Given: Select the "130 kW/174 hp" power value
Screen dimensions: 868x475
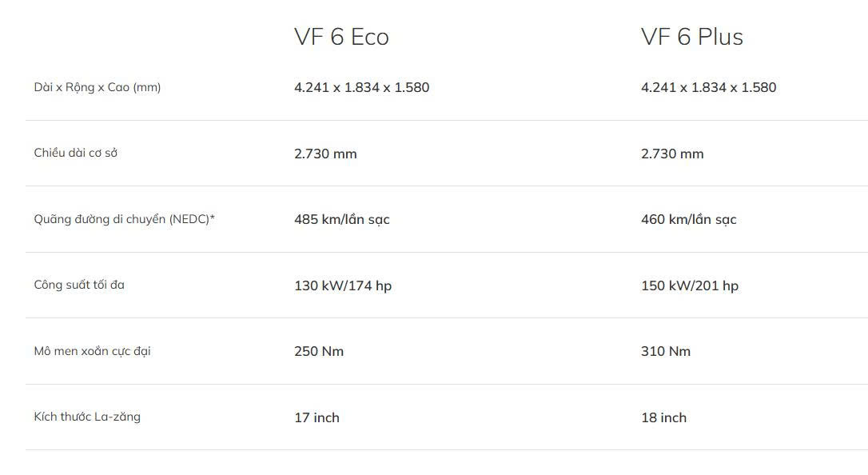Looking at the screenshot, I should point(342,285).
